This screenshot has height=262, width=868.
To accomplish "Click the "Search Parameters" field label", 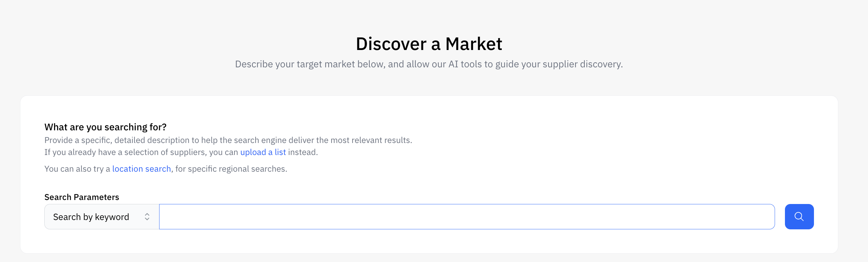I will point(82,197).
